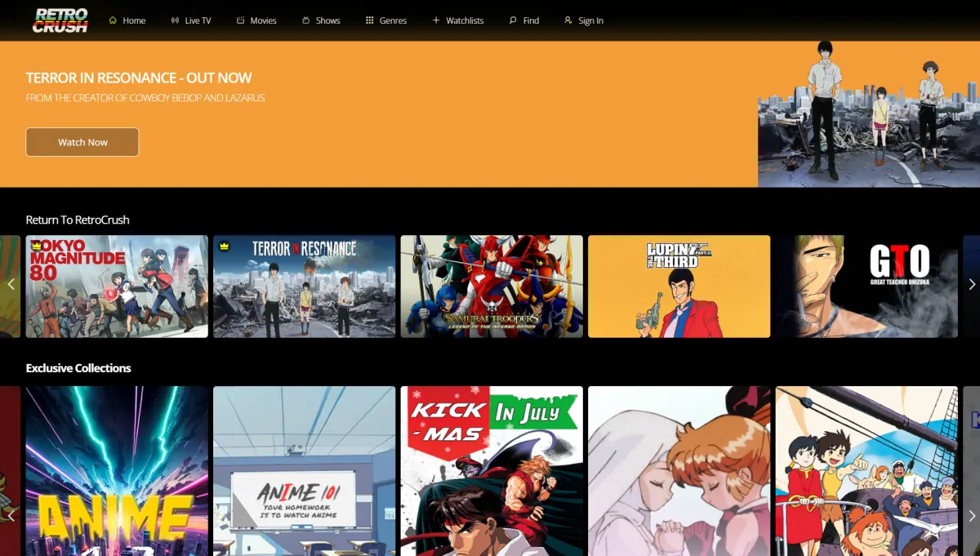This screenshot has width=980, height=556.
Task: Select Shows in the navigation bar
Action: 321,20
